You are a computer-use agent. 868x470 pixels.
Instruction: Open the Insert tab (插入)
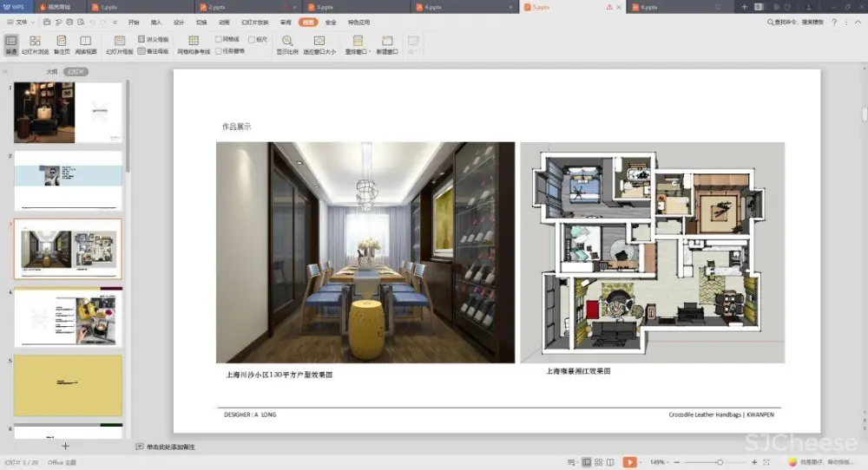156,23
